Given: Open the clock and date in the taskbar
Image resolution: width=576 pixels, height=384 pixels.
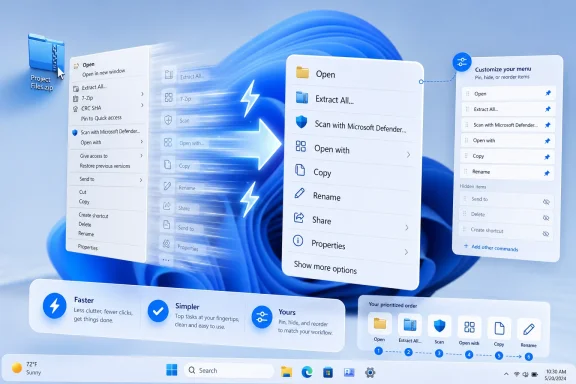Looking at the screenshot, I should [x=555, y=374].
